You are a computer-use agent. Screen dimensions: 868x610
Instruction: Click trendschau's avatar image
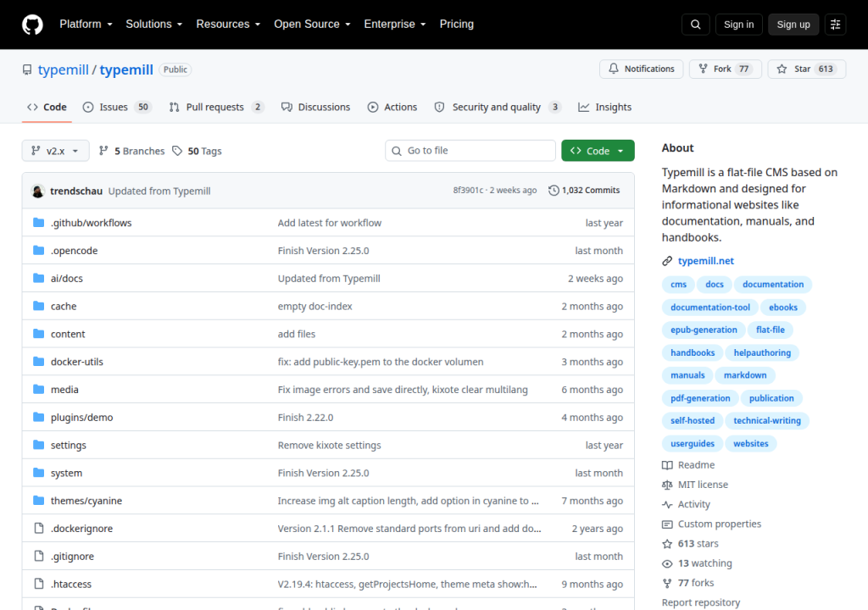(37, 191)
